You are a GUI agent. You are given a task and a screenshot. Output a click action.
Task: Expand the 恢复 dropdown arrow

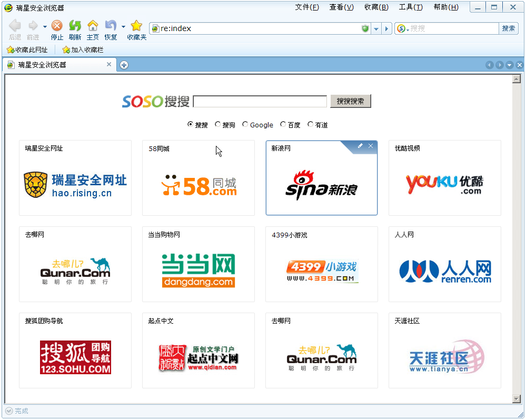click(x=123, y=26)
